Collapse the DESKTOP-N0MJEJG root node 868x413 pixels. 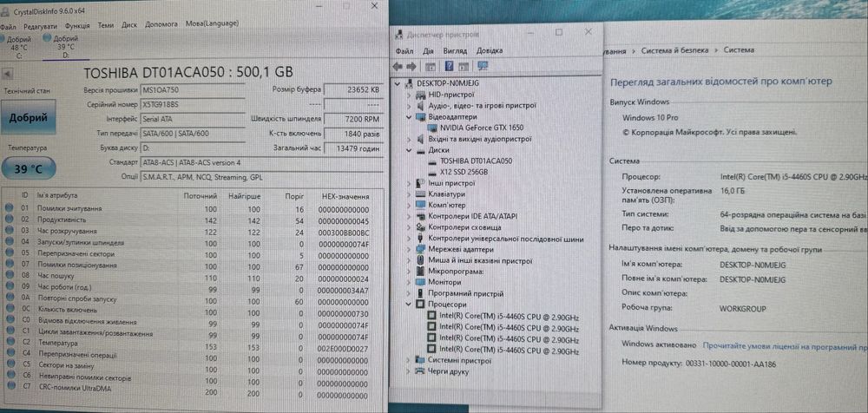click(398, 83)
